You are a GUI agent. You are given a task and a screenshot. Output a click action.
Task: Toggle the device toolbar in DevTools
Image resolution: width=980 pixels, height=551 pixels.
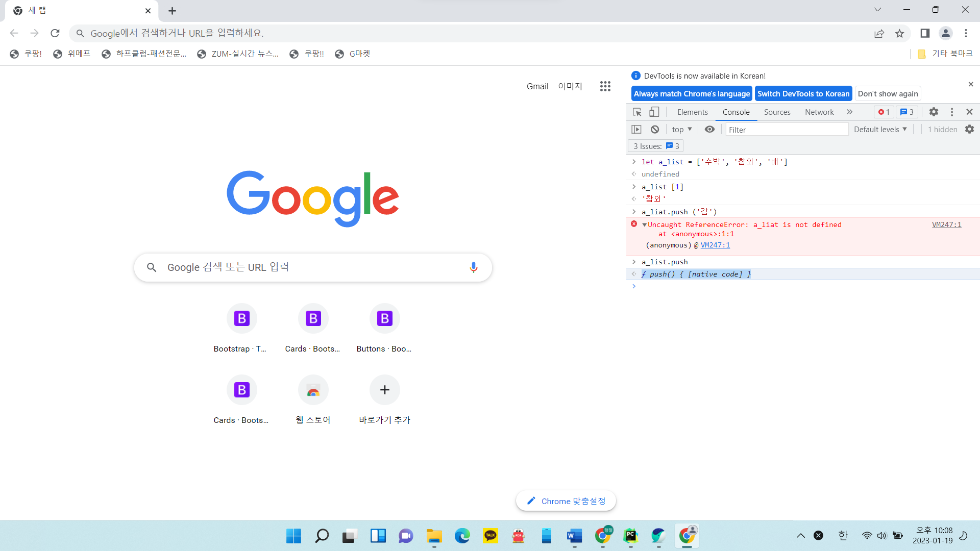tap(654, 112)
